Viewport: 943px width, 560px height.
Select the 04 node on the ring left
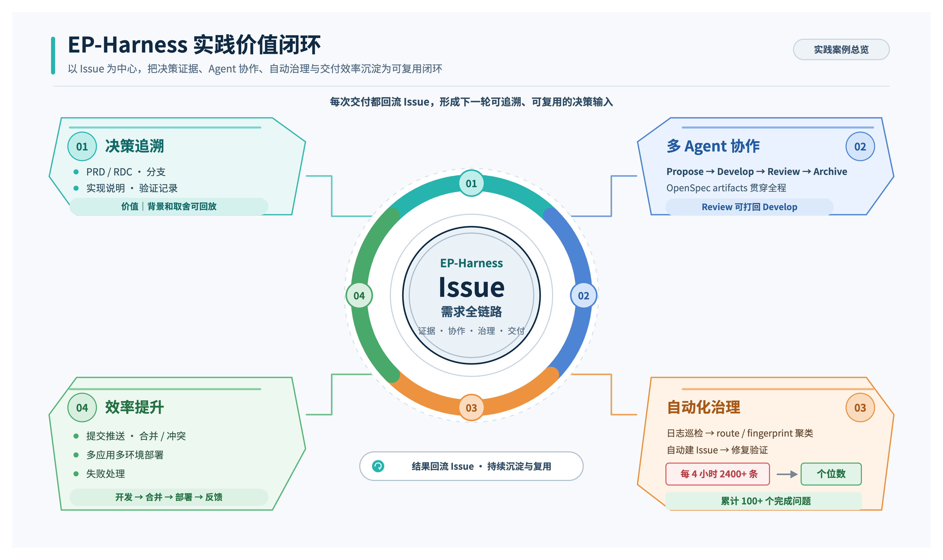pyautogui.click(x=359, y=296)
